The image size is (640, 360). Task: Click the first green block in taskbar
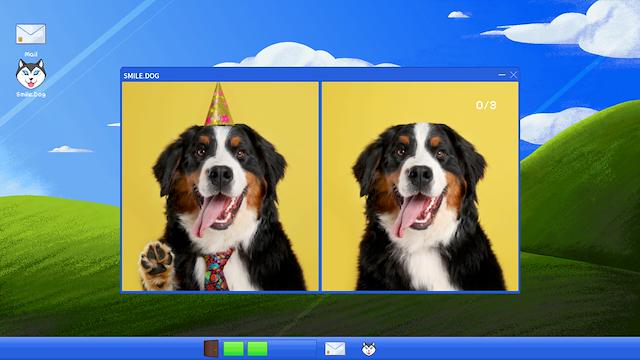click(x=233, y=349)
